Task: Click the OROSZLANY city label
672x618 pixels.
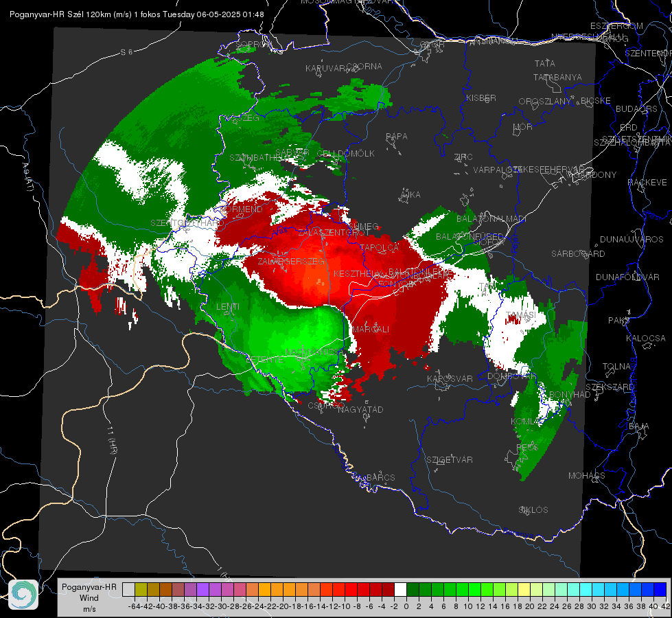Action: click(545, 101)
